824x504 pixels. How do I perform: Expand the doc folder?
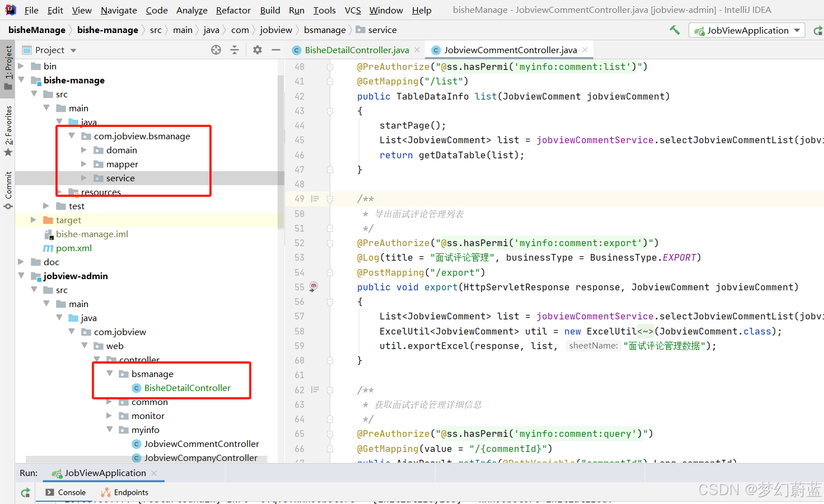tap(21, 262)
